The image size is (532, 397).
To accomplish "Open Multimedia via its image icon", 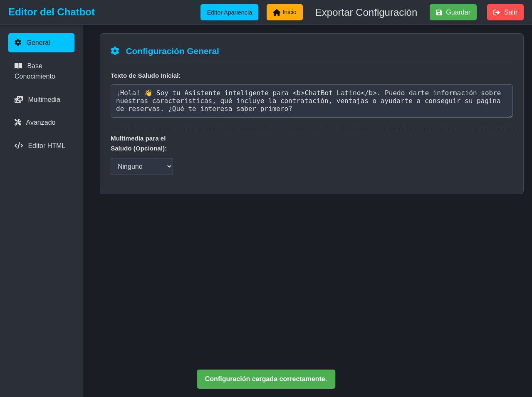I will (x=19, y=99).
